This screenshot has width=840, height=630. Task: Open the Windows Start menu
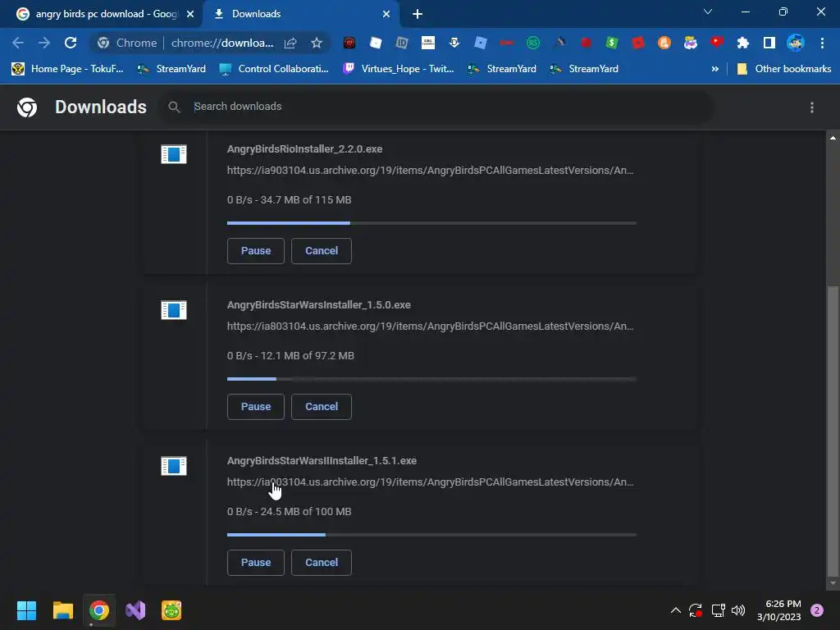coord(26,610)
